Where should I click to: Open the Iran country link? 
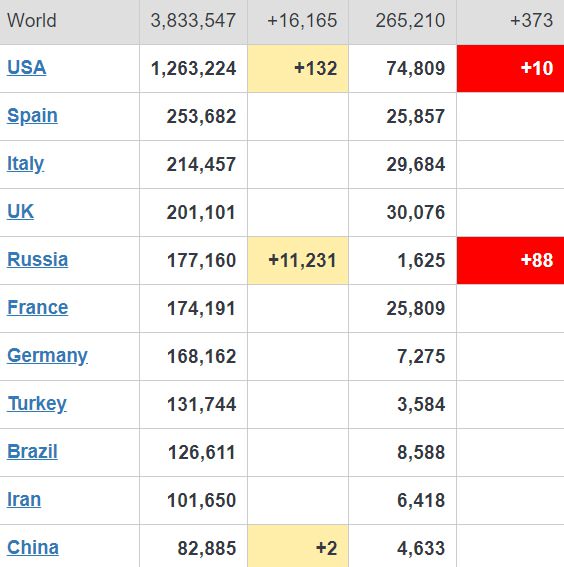[x=24, y=500]
